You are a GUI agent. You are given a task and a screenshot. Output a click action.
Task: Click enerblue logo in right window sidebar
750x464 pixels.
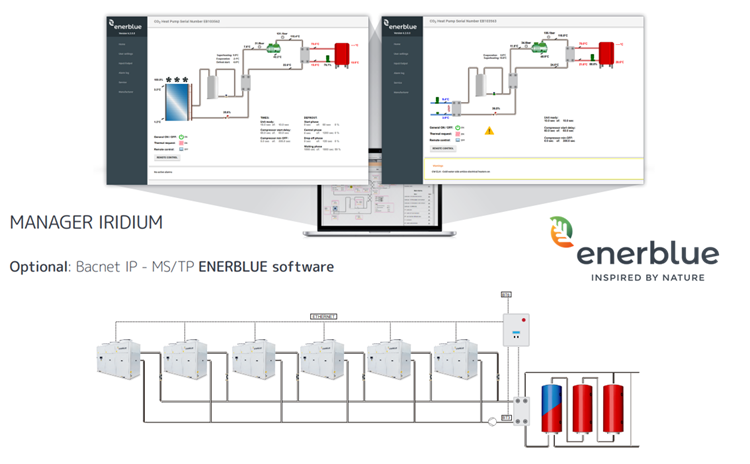tap(400, 24)
